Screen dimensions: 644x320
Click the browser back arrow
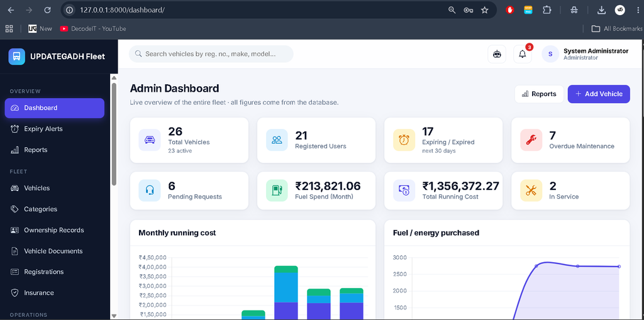tap(11, 10)
